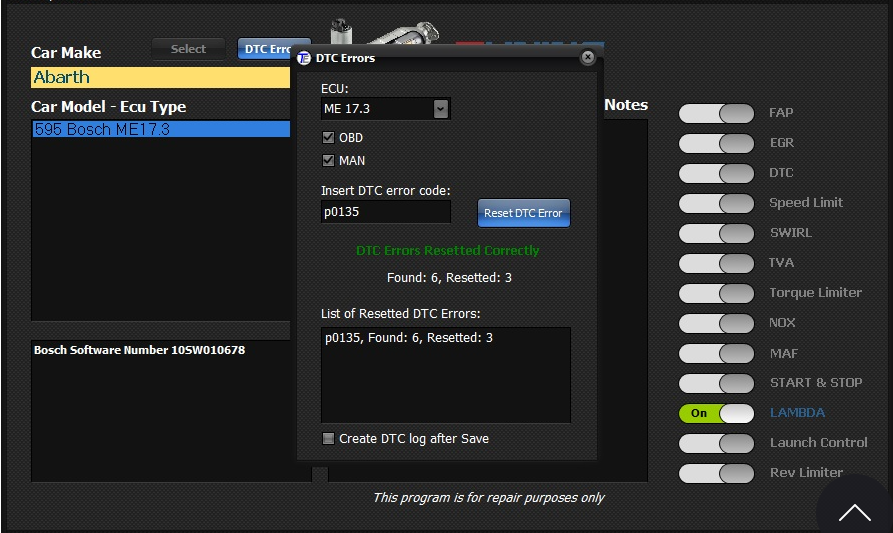Uncheck the OBD checkbox
Image resolution: width=893 pixels, height=533 pixels.
click(x=328, y=138)
